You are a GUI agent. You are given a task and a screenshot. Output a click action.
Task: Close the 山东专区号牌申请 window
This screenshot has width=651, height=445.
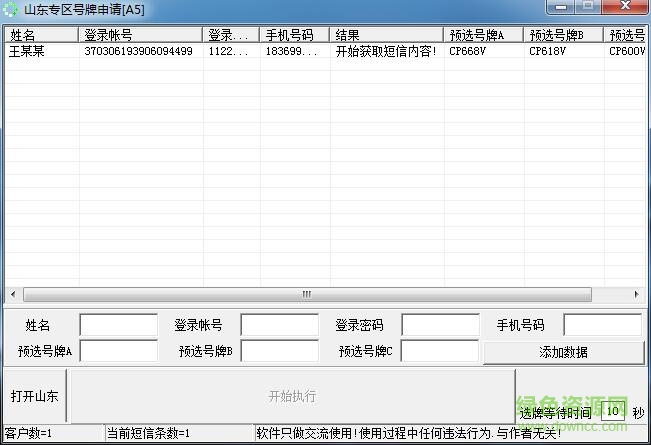tap(625, 6)
